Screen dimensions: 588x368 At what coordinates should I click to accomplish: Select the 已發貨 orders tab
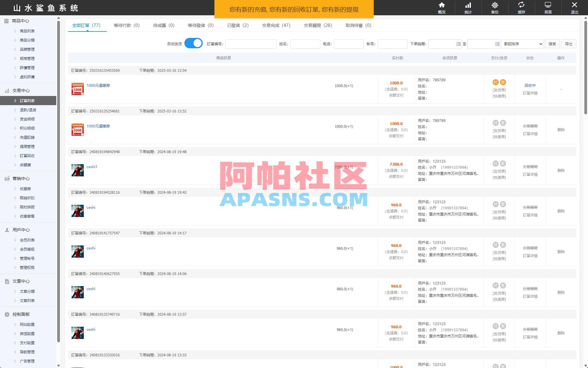(x=238, y=26)
